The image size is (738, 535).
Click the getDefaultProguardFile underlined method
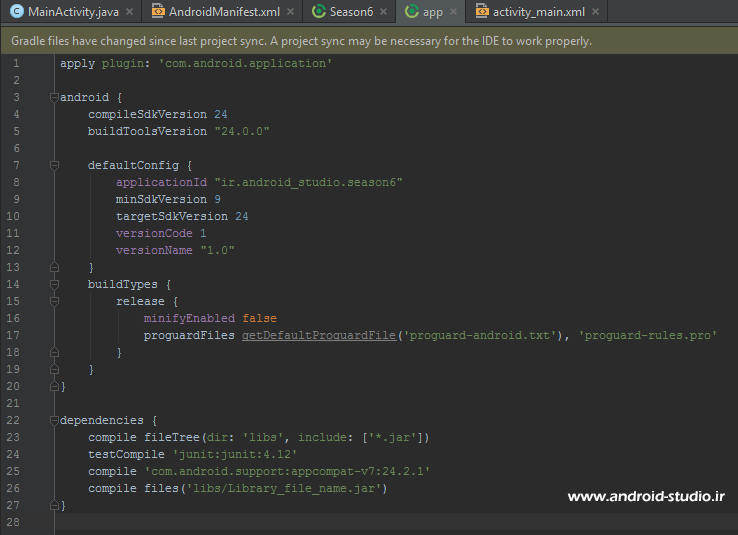click(x=318, y=336)
